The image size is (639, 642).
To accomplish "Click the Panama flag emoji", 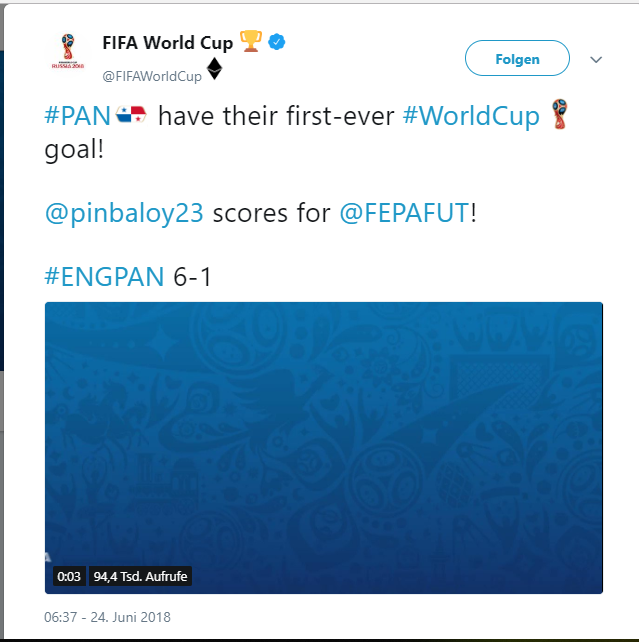I will 131,114.
